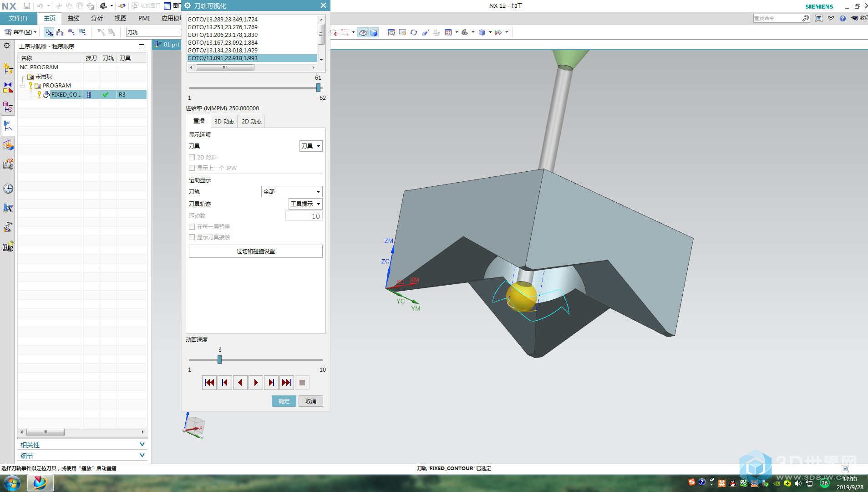
Task: Click the Step forward playback button
Action: click(271, 383)
